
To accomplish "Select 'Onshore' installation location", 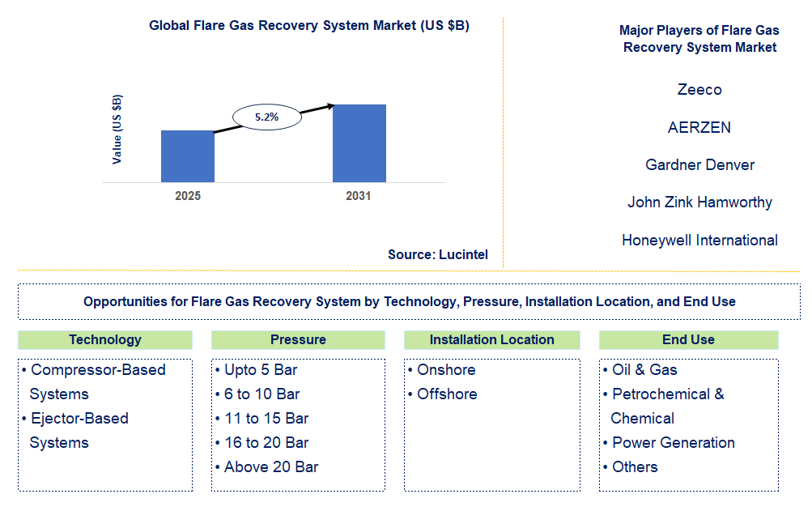I will coord(442,370).
